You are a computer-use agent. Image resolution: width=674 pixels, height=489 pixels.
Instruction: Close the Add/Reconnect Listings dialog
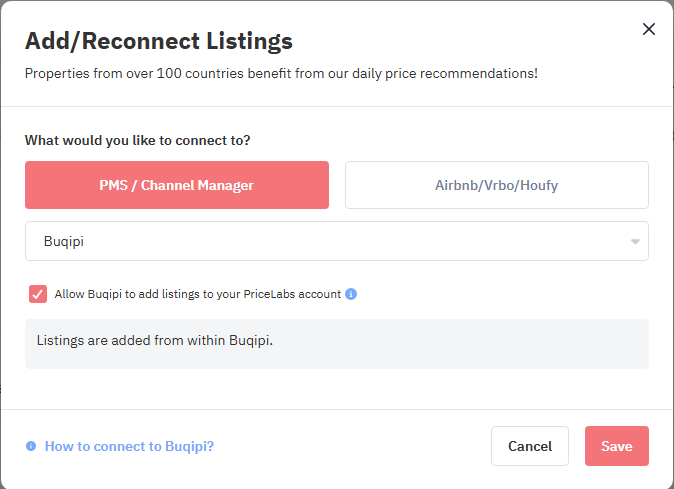pyautogui.click(x=649, y=29)
